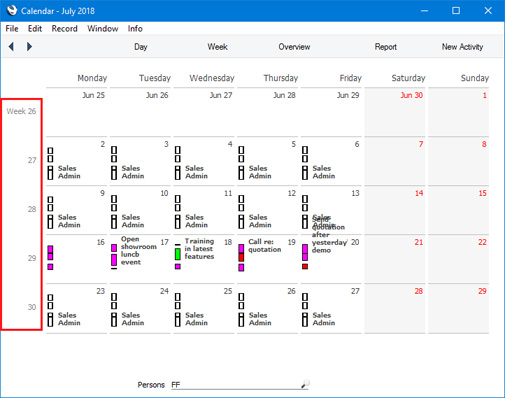
Task: Select Saturday Jun 30 date cell
Action: [395, 112]
